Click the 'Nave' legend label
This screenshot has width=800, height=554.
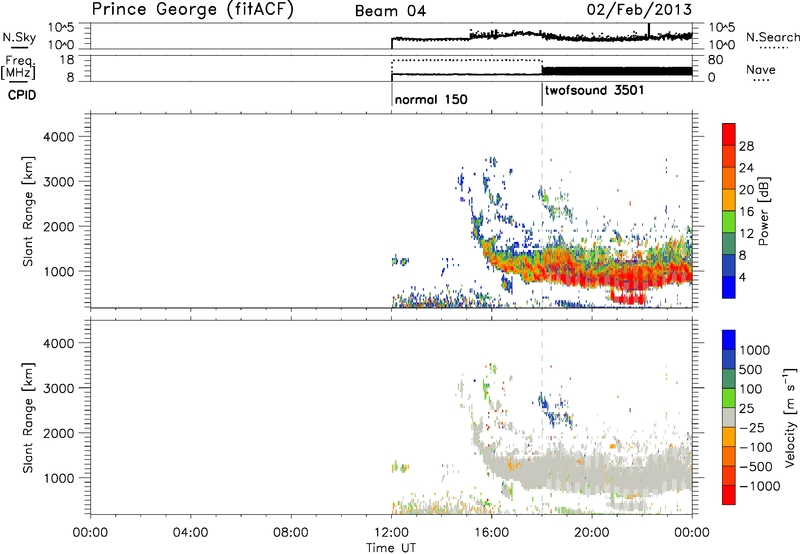coord(761,69)
